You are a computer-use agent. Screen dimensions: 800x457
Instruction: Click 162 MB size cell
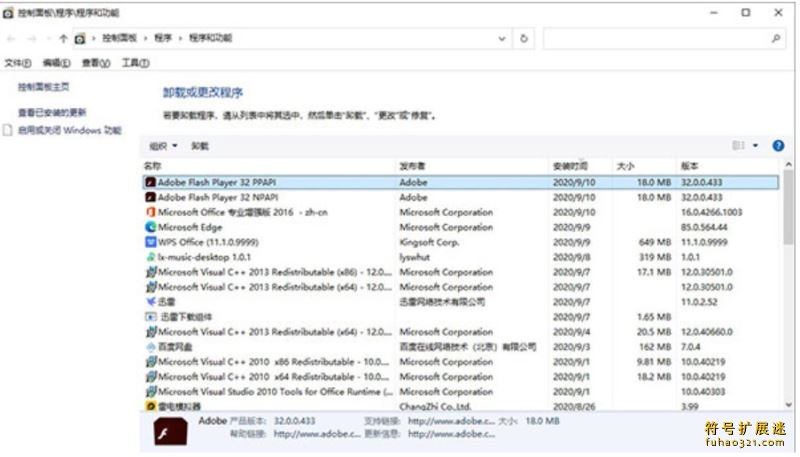click(655, 347)
